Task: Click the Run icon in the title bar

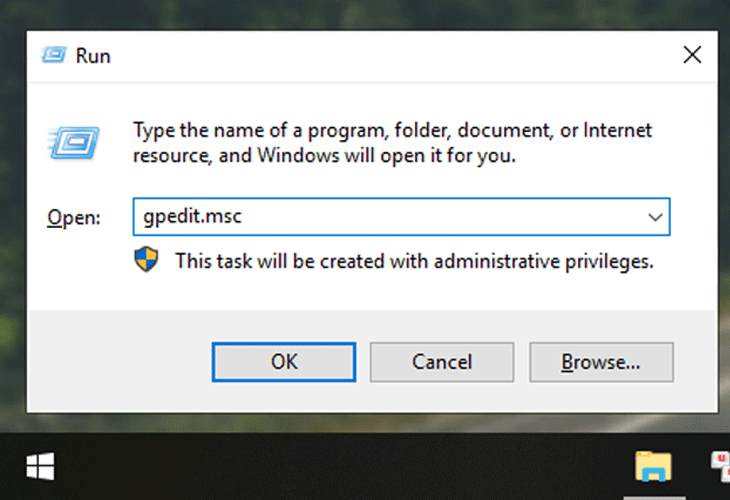Action: point(54,55)
